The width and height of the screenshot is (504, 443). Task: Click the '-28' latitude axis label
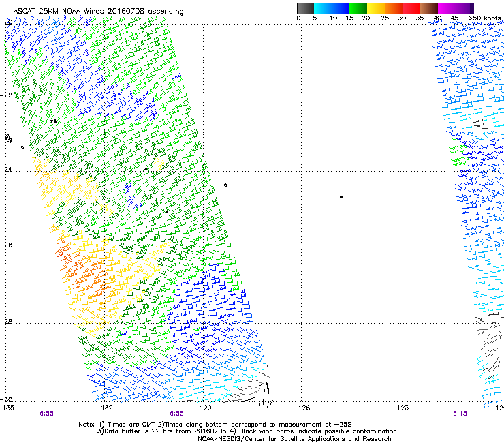6,322
